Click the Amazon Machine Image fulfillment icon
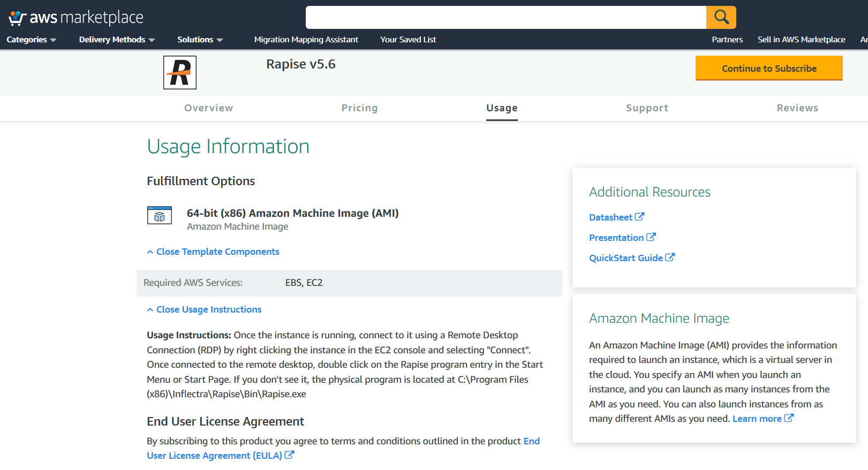The image size is (868, 470). [x=160, y=215]
